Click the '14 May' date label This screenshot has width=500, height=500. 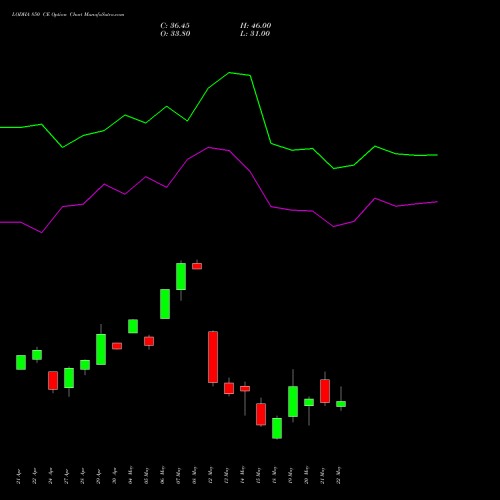click(x=243, y=475)
